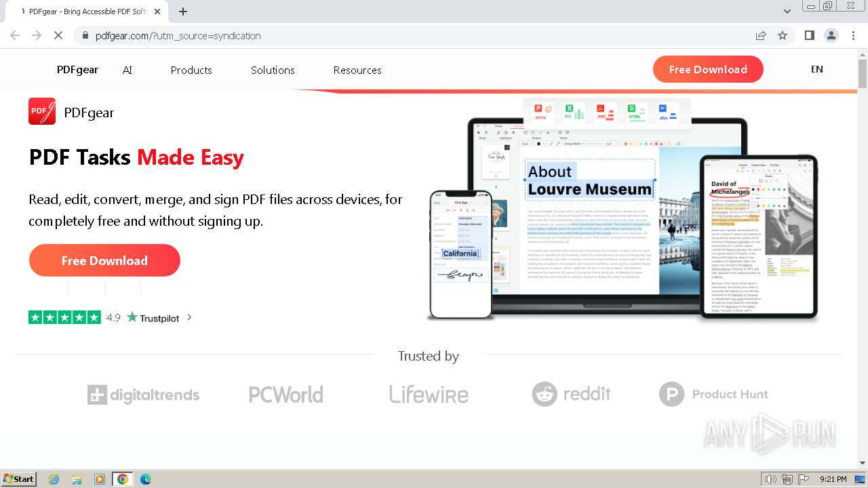Open Internet Explorer from taskbar
The image size is (868, 488).
pyautogui.click(x=54, y=479)
